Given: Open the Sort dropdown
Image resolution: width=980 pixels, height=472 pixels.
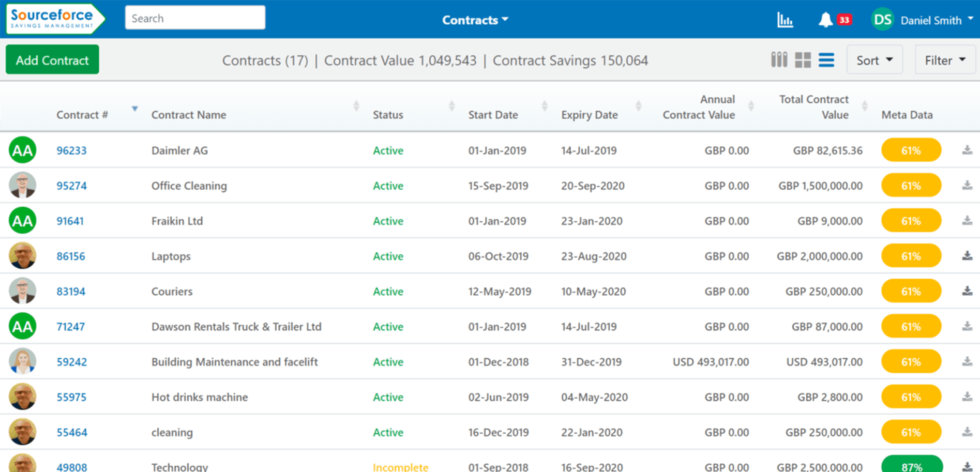Looking at the screenshot, I should tap(874, 60).
